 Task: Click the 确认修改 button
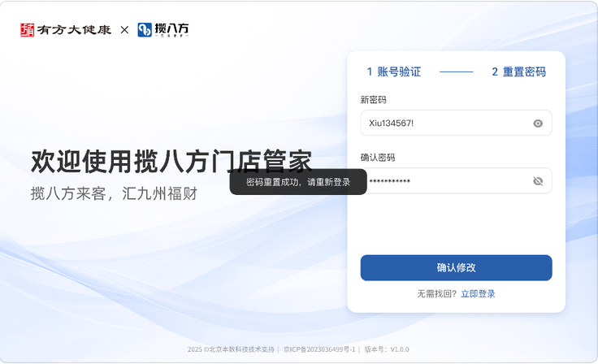pos(456,267)
